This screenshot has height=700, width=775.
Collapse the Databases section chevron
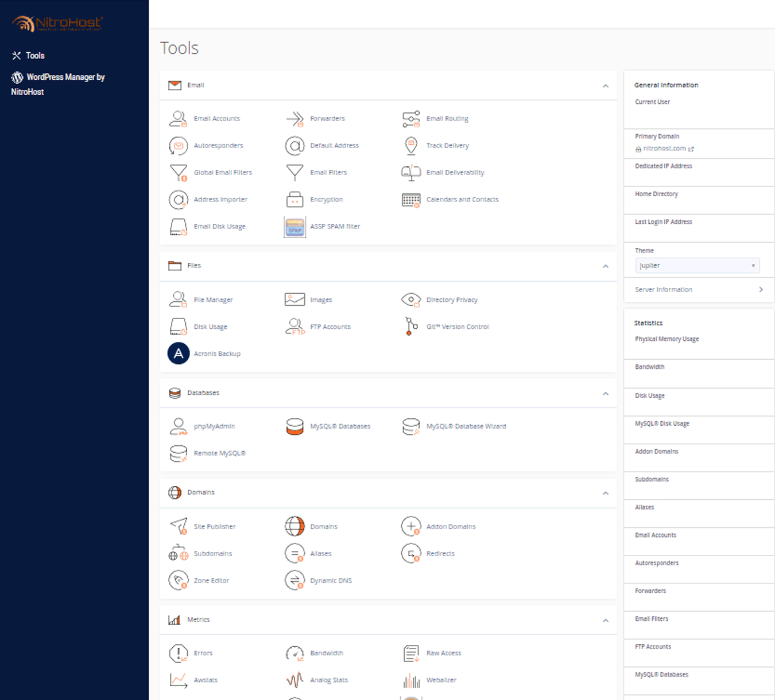[605, 394]
